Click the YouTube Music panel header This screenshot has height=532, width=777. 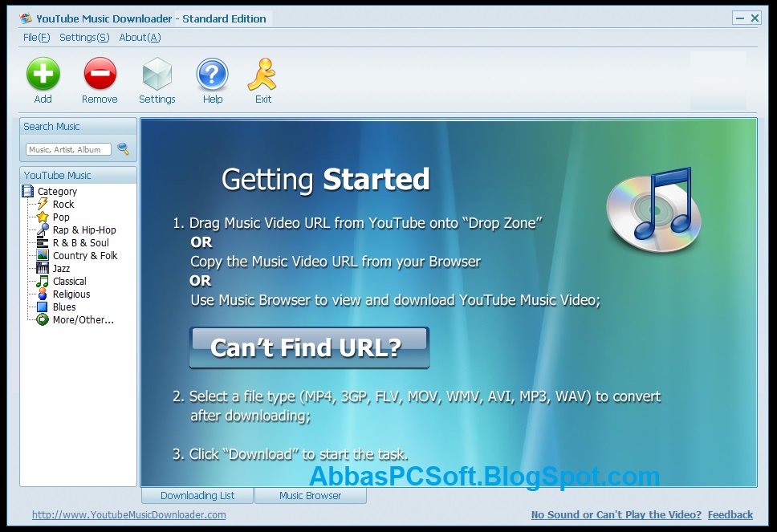point(78,176)
